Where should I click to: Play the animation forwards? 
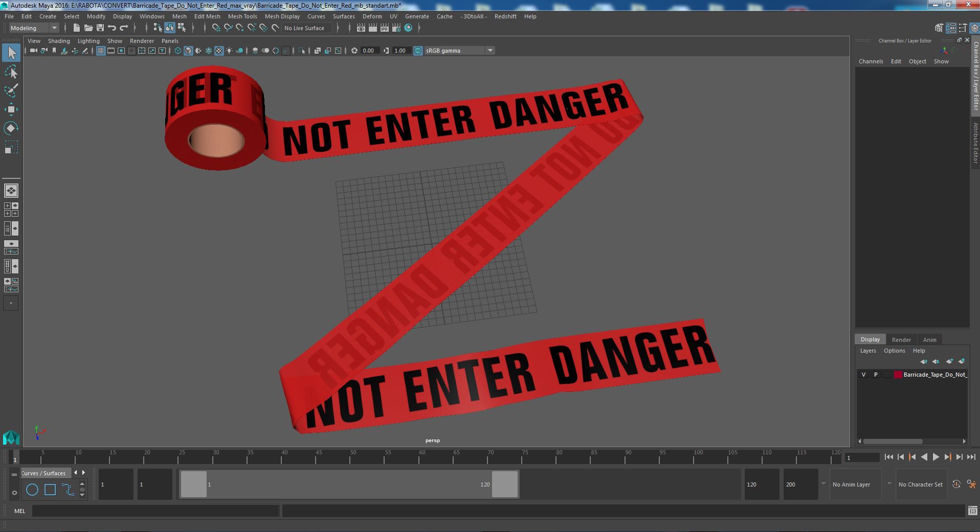[x=936, y=457]
